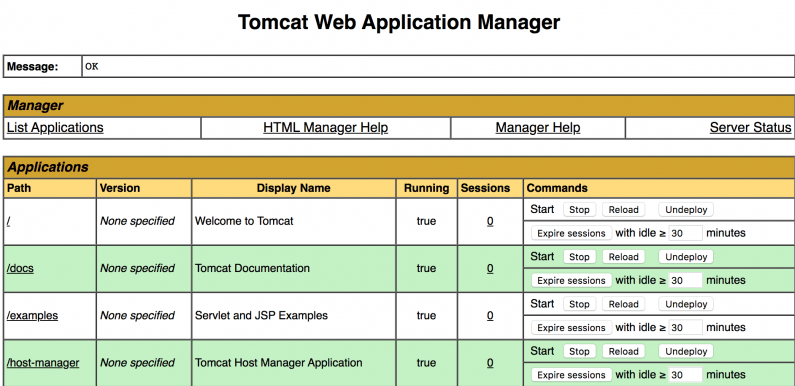Open the /host-manager path link
Viewport: 795px width, 386px height.
[43, 363]
